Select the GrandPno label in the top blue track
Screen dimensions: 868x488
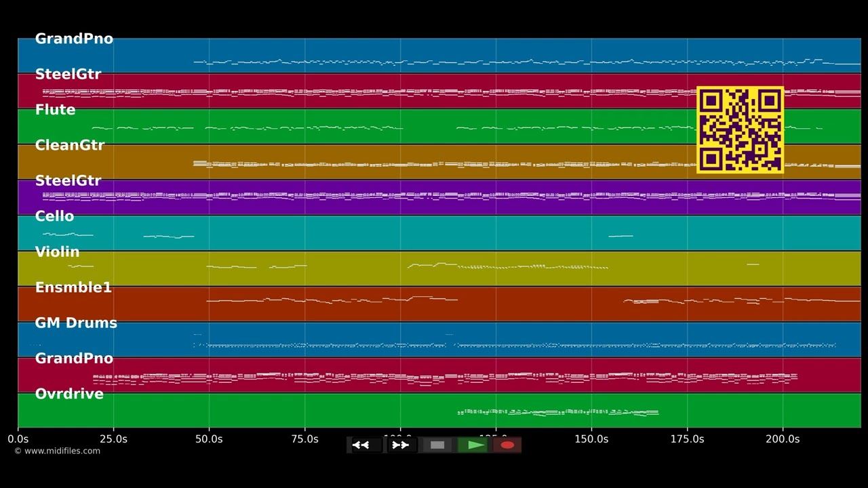click(x=74, y=39)
